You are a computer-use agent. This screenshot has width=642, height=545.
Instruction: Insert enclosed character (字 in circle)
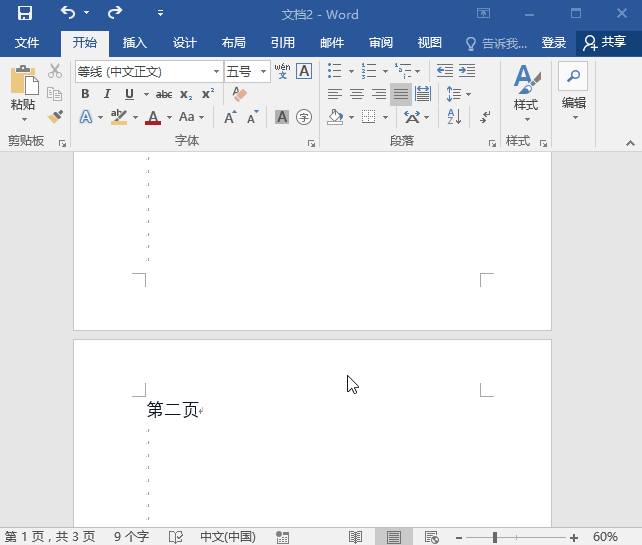[304, 118]
